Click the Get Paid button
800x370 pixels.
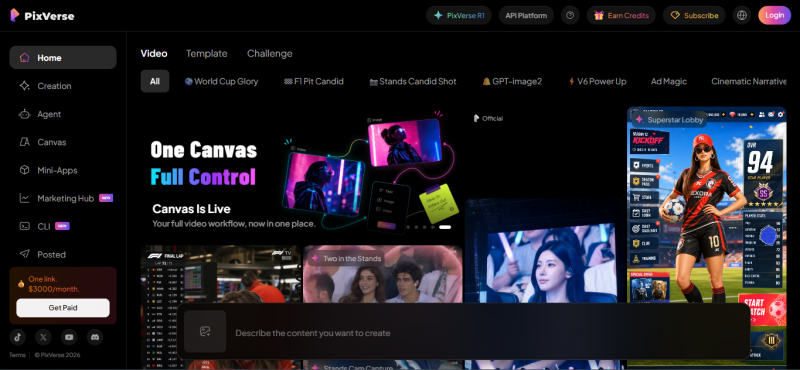click(x=63, y=308)
